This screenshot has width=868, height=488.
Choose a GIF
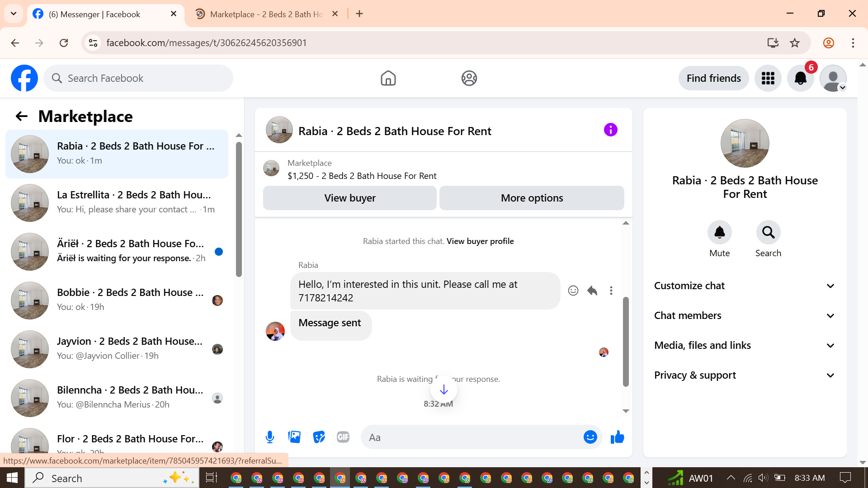click(343, 437)
